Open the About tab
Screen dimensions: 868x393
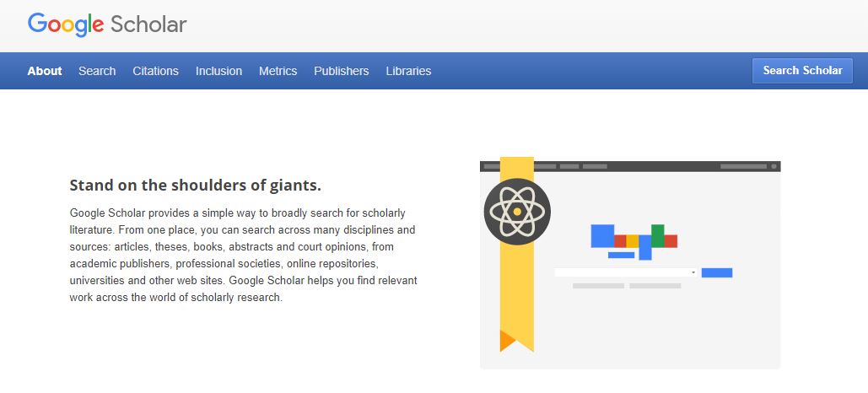45,71
